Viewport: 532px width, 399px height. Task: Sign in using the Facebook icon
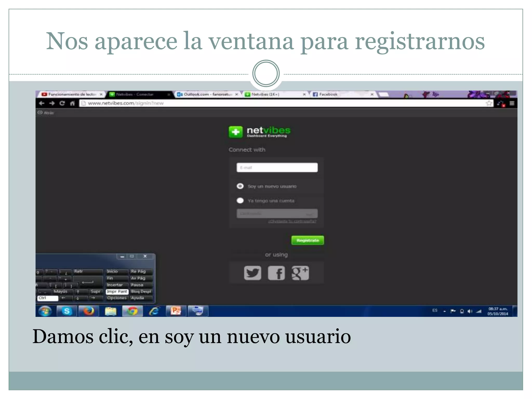tap(276, 273)
